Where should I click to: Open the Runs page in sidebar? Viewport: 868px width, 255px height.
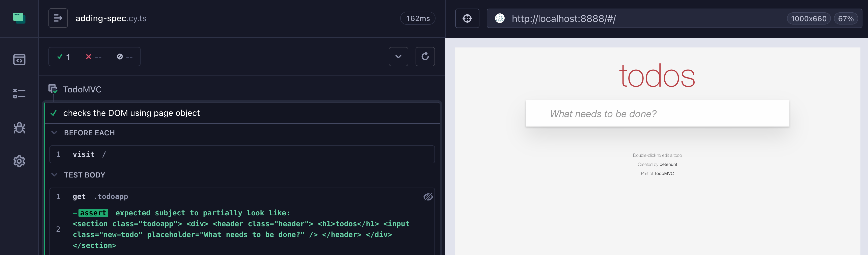[x=19, y=93]
